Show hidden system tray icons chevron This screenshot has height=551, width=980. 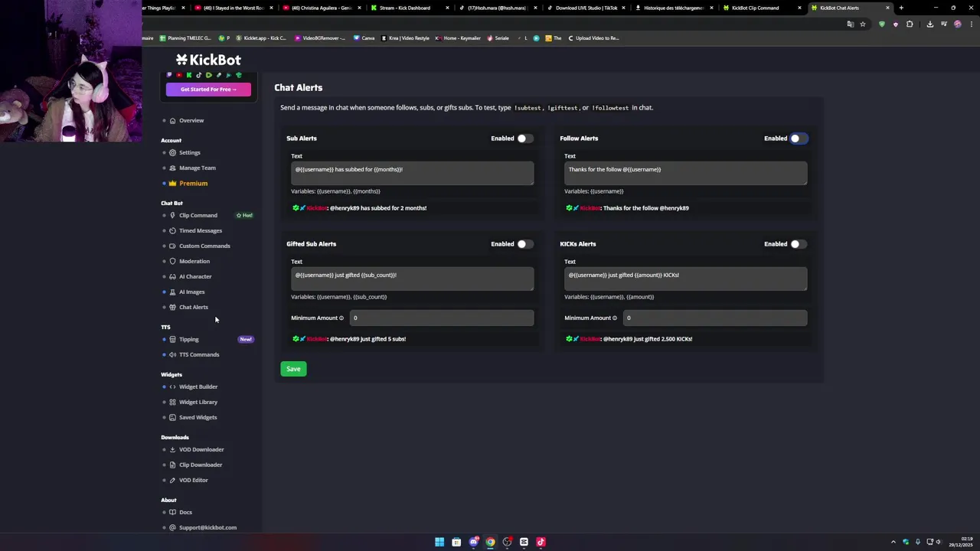point(893,542)
